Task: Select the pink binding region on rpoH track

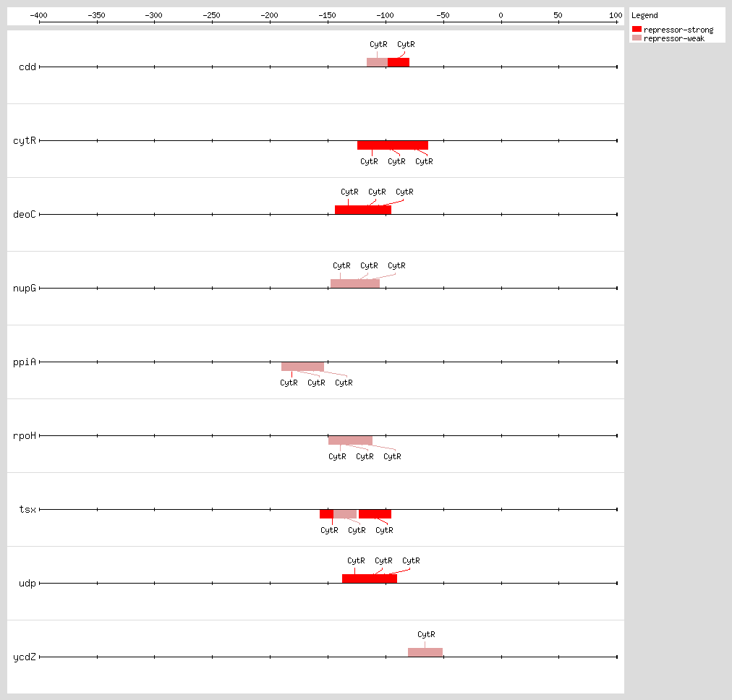Action: pyautogui.click(x=350, y=440)
